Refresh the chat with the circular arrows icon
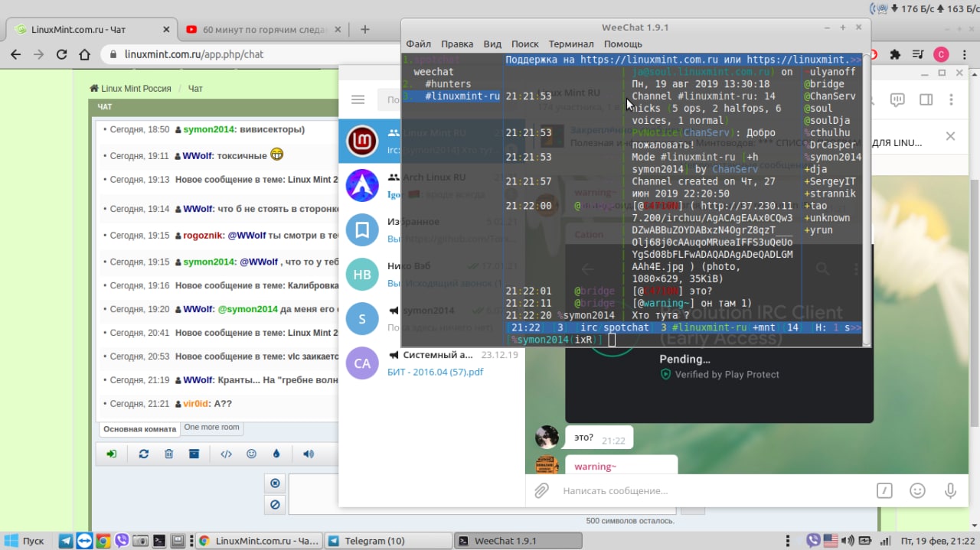The image size is (980, 550). pyautogui.click(x=143, y=454)
